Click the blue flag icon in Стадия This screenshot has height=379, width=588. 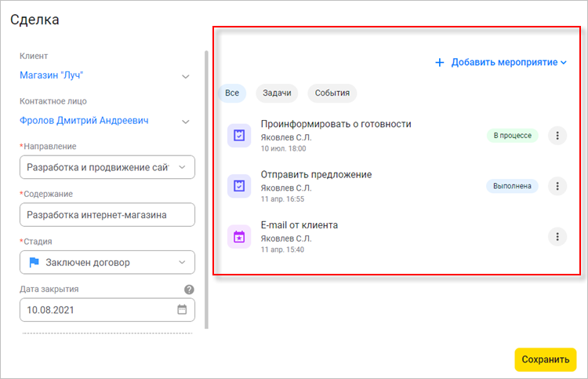34,262
